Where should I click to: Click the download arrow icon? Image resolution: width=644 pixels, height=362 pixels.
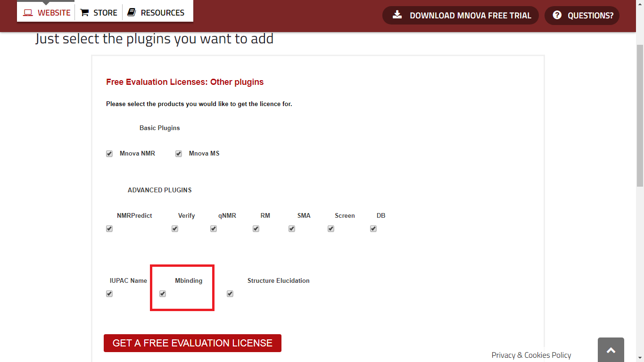click(397, 15)
